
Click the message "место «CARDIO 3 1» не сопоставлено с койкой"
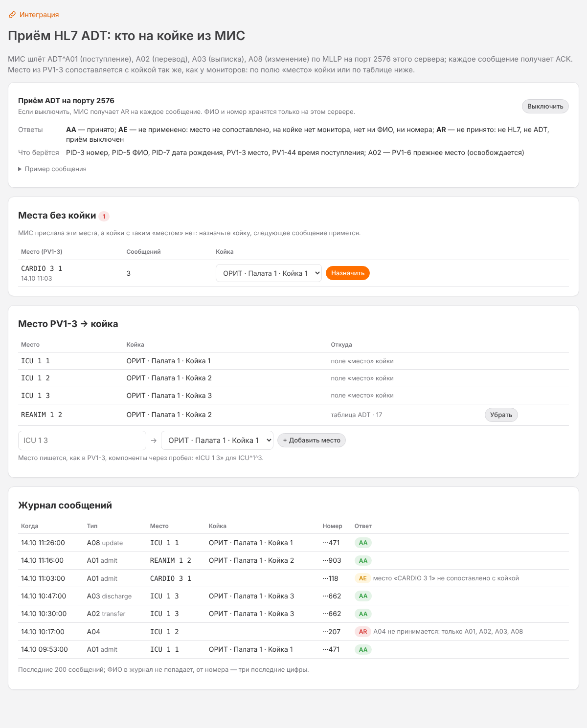446,578
